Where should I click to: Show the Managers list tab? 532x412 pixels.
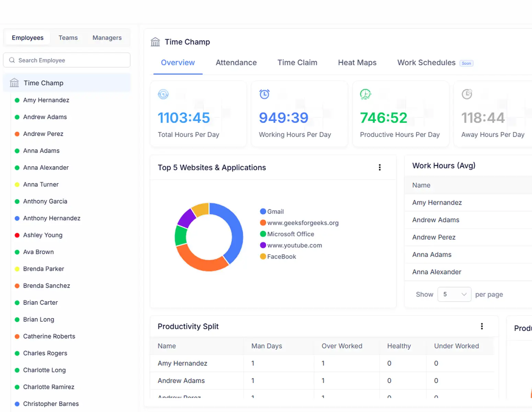107,38
